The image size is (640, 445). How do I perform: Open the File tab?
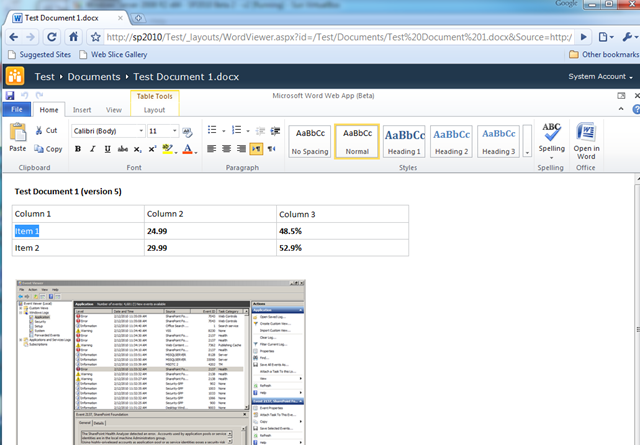tap(17, 109)
